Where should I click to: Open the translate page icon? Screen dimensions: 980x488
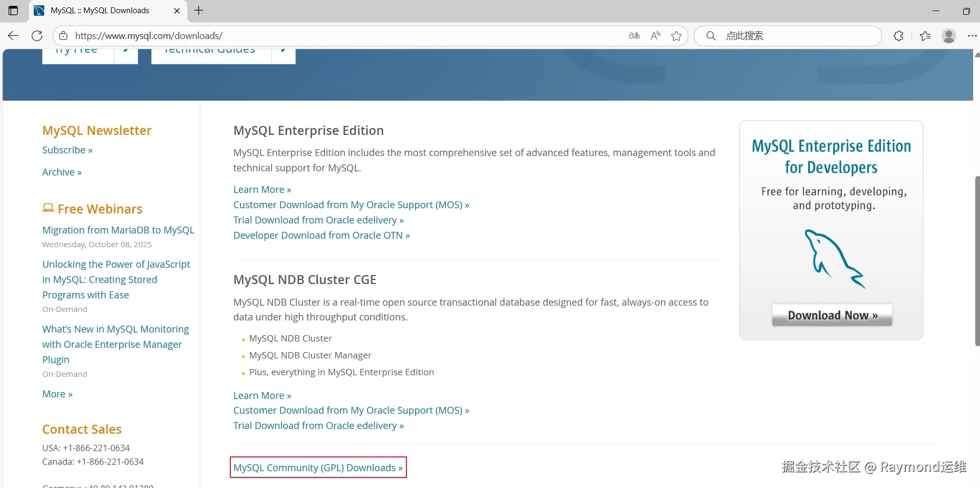pos(634,36)
